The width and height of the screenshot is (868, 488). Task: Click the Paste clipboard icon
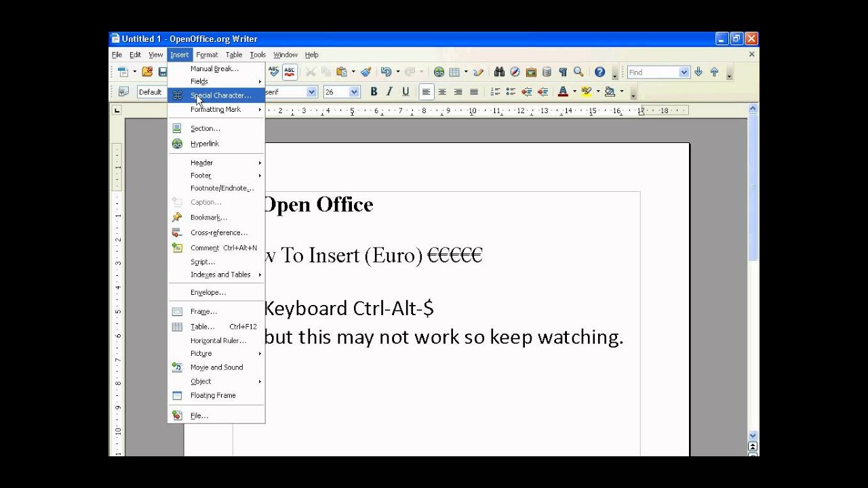[x=342, y=72]
